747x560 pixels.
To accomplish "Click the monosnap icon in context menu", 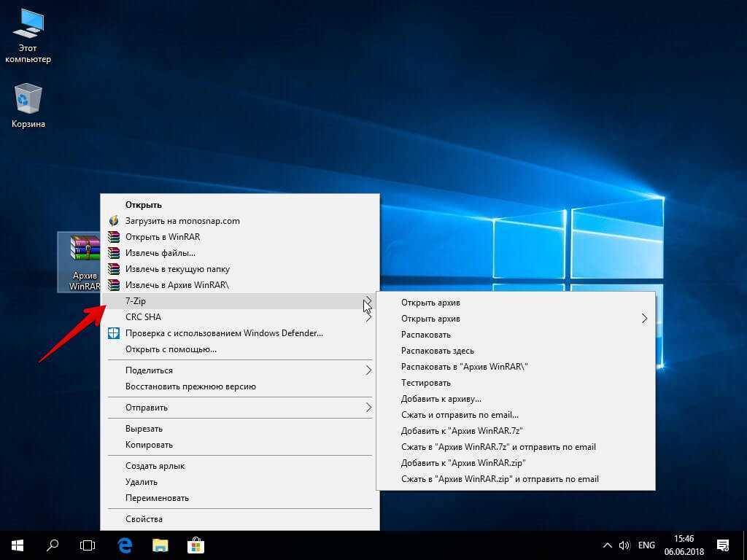I will tap(113, 221).
